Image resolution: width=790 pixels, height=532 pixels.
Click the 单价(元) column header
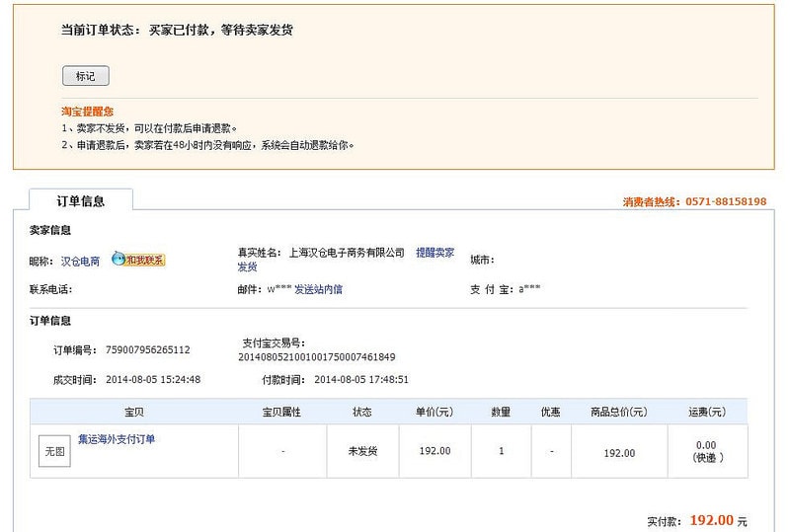[x=434, y=412]
